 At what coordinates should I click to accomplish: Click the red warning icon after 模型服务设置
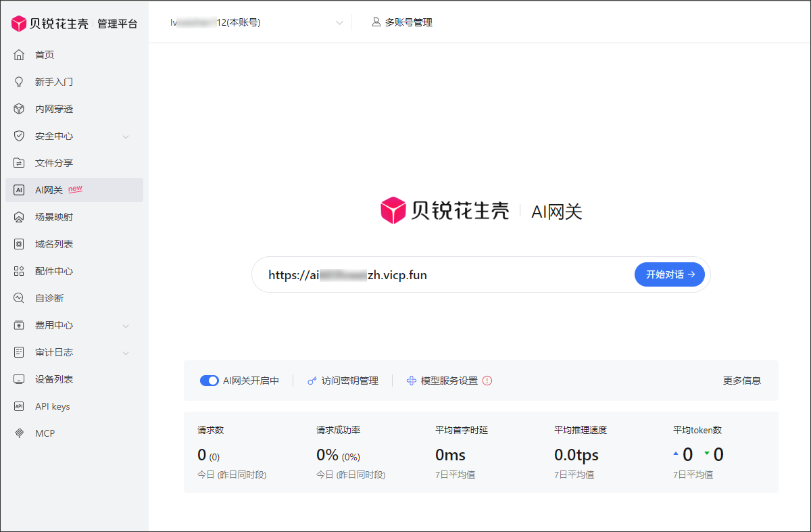coord(487,381)
